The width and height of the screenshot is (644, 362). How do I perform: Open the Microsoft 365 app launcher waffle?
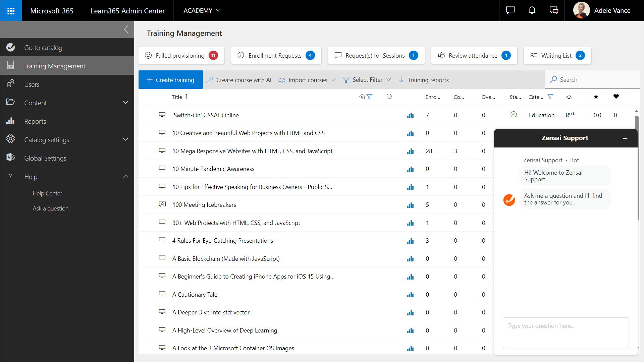pos(11,11)
